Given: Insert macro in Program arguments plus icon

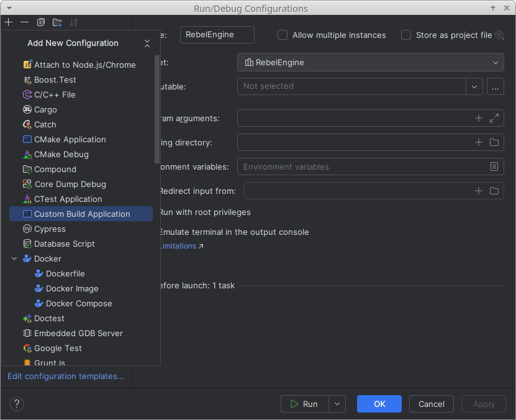Looking at the screenshot, I should 479,118.
